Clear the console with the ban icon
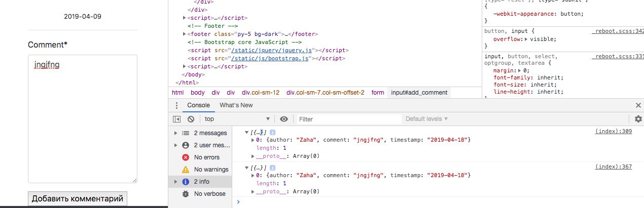 click(191, 119)
